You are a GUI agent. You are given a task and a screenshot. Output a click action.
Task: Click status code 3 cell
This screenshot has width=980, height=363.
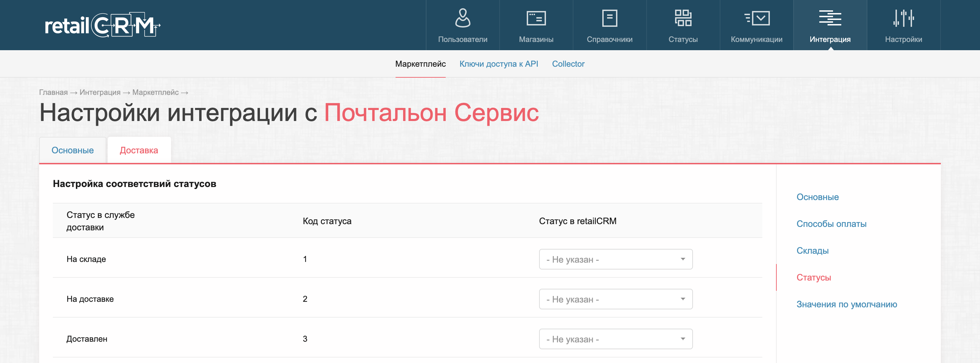pos(305,339)
